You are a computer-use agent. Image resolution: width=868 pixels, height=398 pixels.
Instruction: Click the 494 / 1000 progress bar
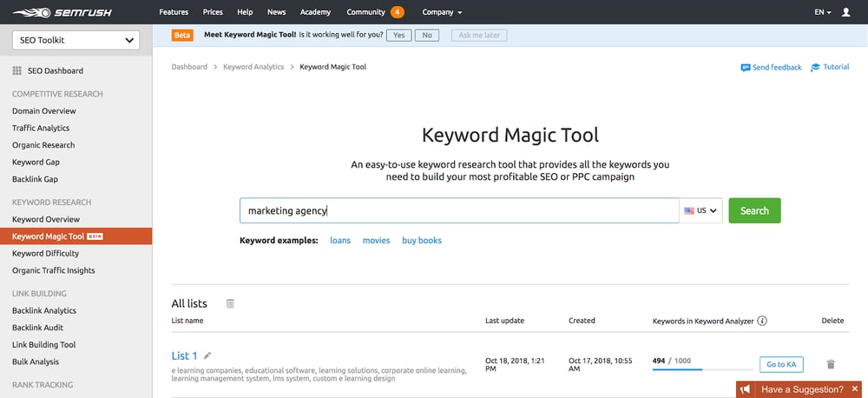point(702,368)
